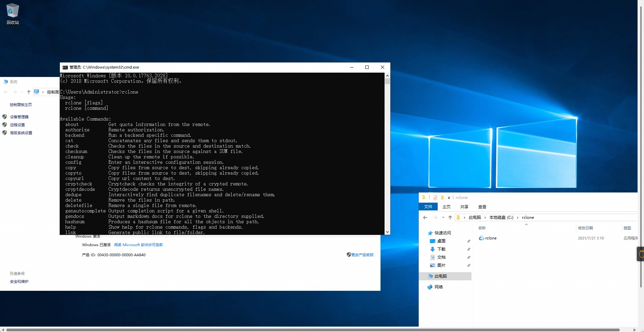The width and height of the screenshot is (644, 332).
Task: Open the System window recent locations dropdown
Action: coord(22,92)
